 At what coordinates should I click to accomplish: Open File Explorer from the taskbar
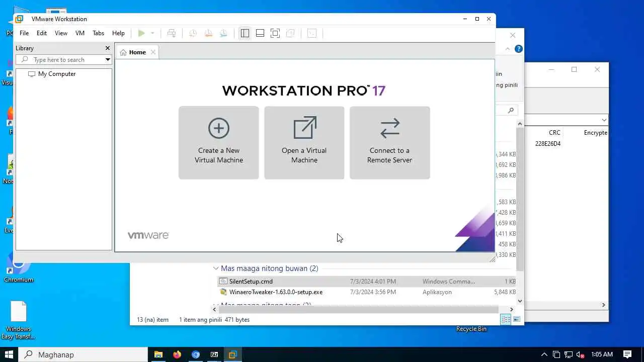(158, 354)
